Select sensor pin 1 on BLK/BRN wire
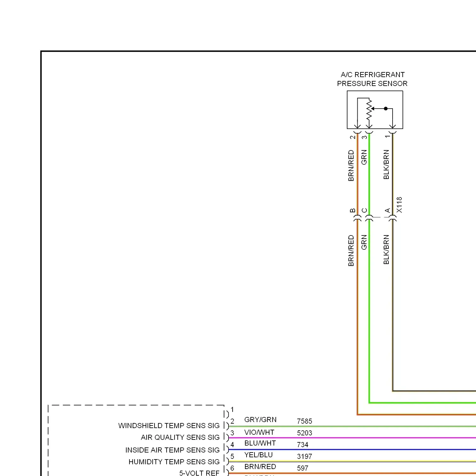 [x=387, y=136]
